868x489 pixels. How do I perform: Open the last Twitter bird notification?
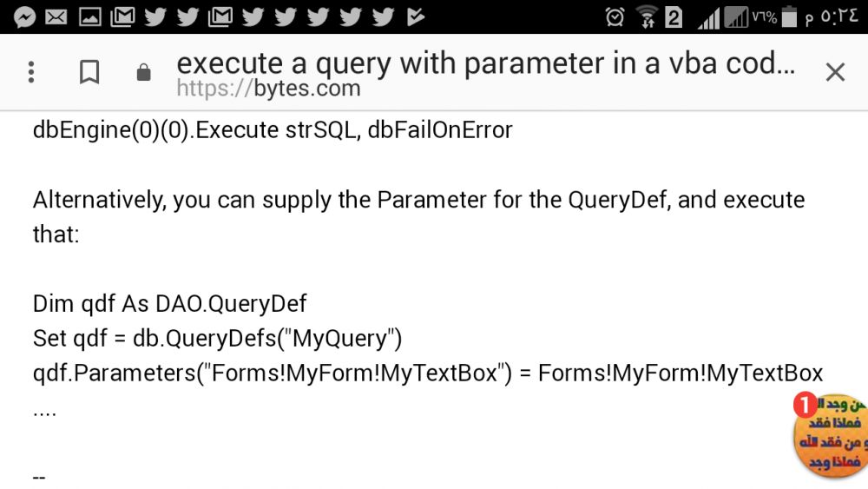383,17
